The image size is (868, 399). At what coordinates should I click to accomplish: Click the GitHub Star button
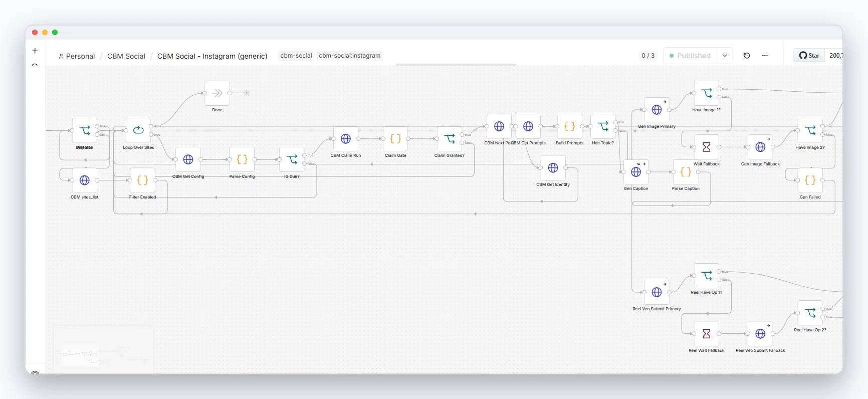point(809,56)
